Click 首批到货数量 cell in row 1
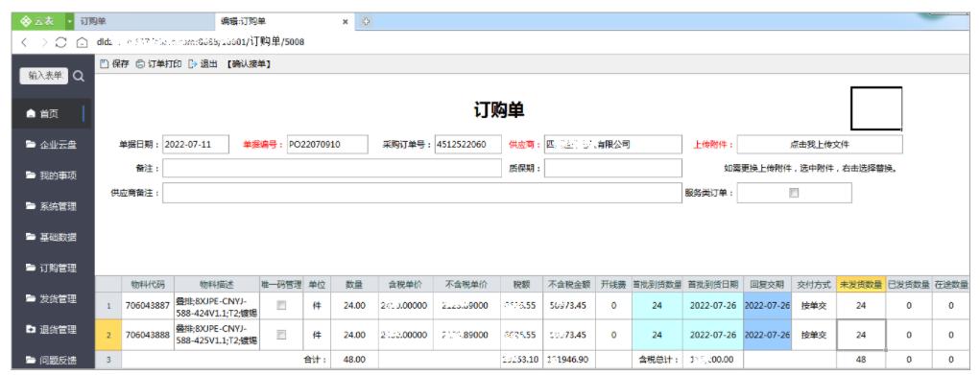Viewport: 980px width, 375px height. 657,306
